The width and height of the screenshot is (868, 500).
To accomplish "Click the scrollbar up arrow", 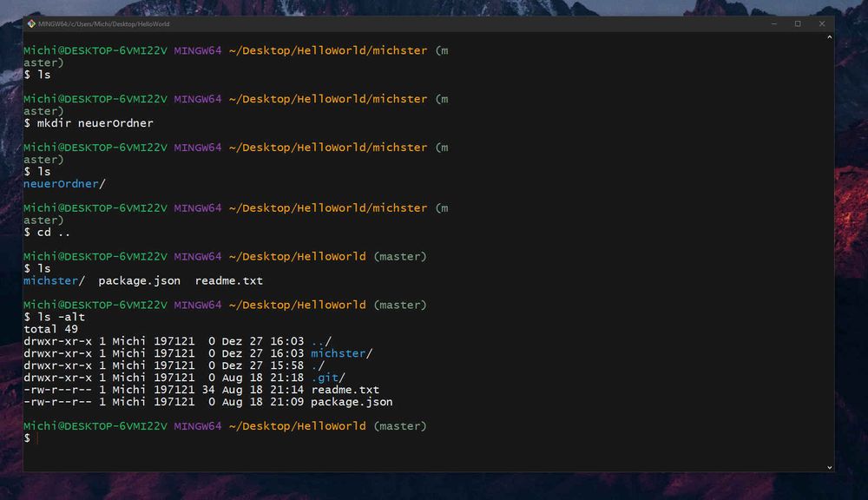I will (x=829, y=37).
